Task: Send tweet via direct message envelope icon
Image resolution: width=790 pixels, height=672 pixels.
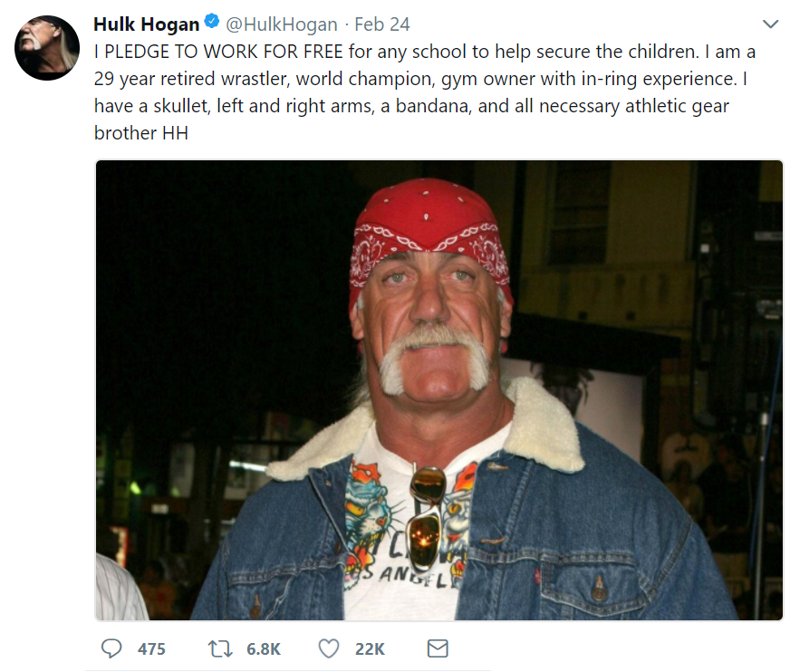Action: [x=438, y=648]
